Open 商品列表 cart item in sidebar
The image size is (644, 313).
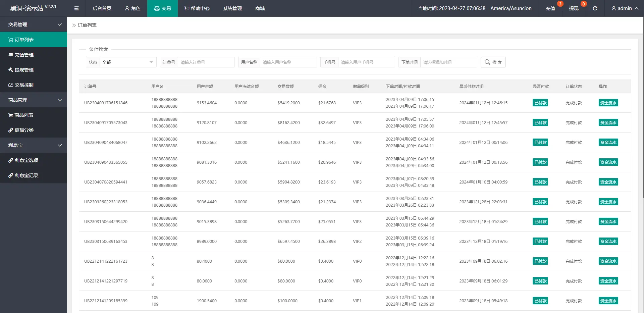click(x=23, y=115)
